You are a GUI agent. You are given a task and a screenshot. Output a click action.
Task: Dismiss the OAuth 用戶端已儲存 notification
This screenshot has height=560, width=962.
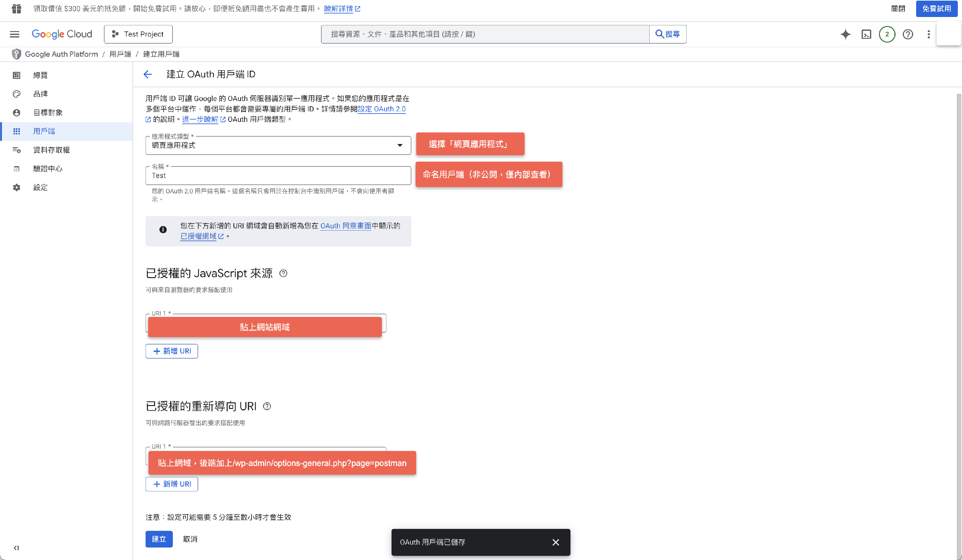point(555,542)
